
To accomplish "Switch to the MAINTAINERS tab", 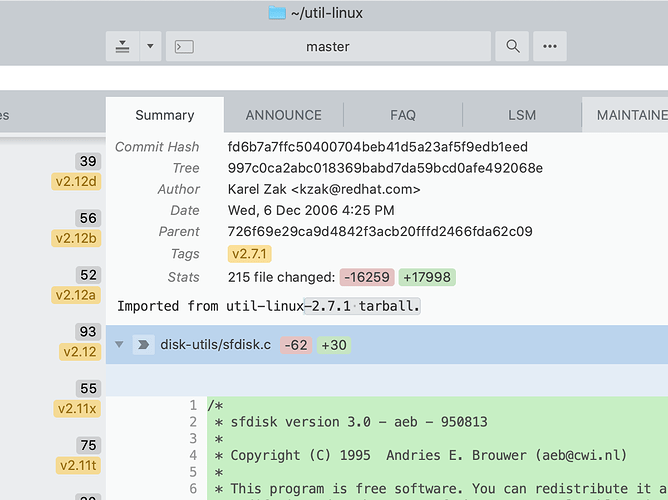I will pos(625,115).
